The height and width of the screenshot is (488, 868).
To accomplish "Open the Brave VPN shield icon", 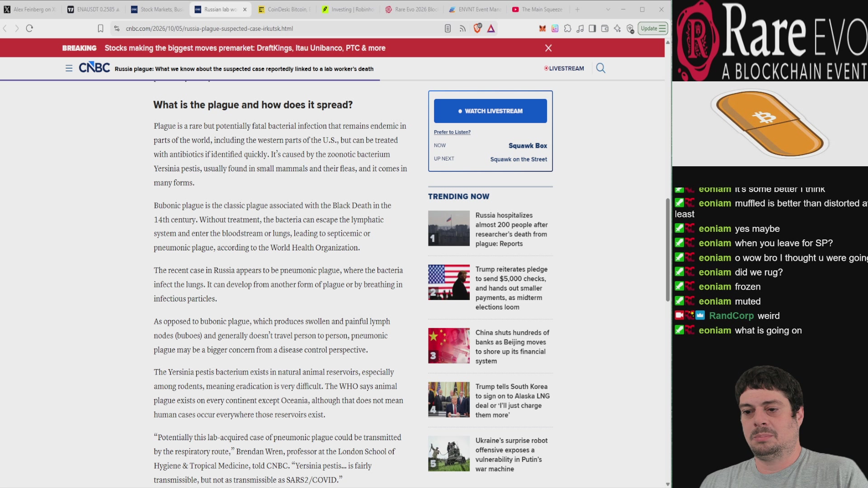I will pos(630,29).
